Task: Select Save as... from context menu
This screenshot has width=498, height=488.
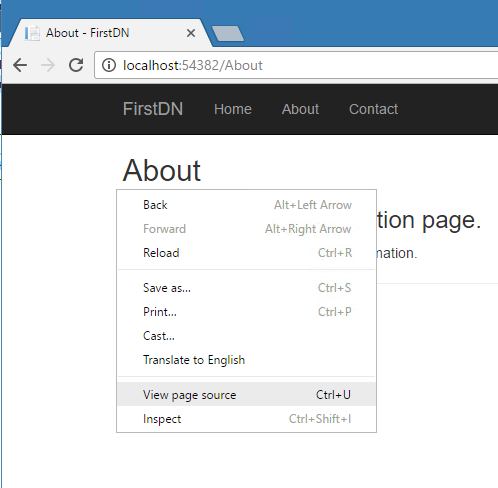Action: pos(247,288)
